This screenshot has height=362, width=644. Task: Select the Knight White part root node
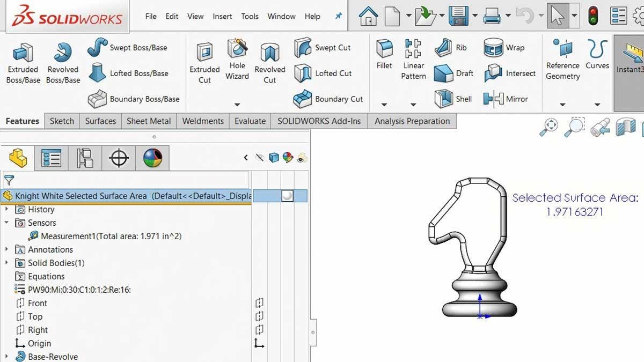pyautogui.click(x=127, y=196)
